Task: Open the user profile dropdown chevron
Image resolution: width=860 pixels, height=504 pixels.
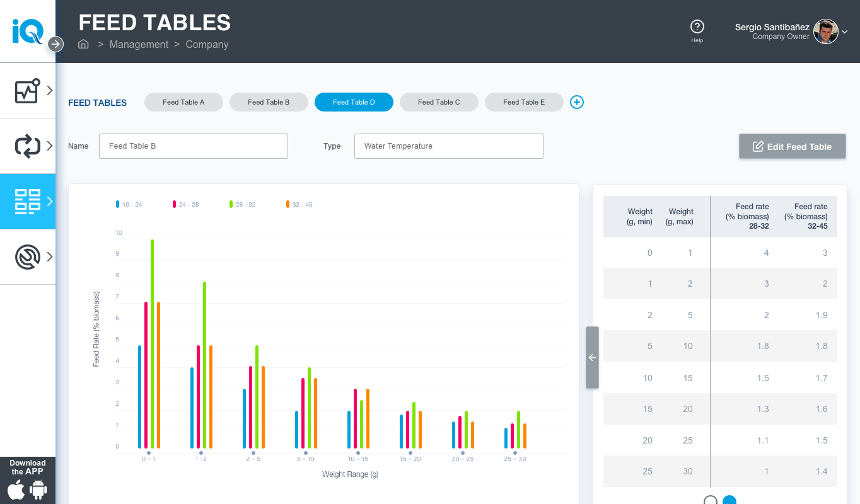Action: [x=845, y=32]
